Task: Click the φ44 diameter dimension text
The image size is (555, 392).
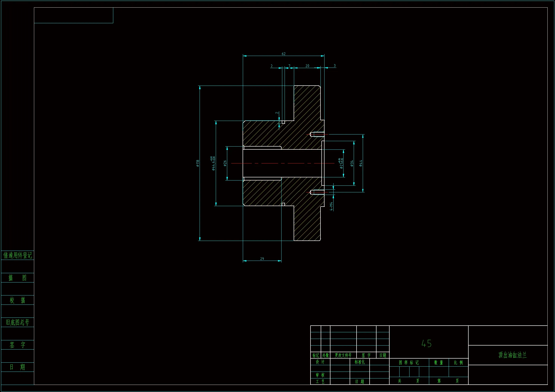Action: point(361,163)
